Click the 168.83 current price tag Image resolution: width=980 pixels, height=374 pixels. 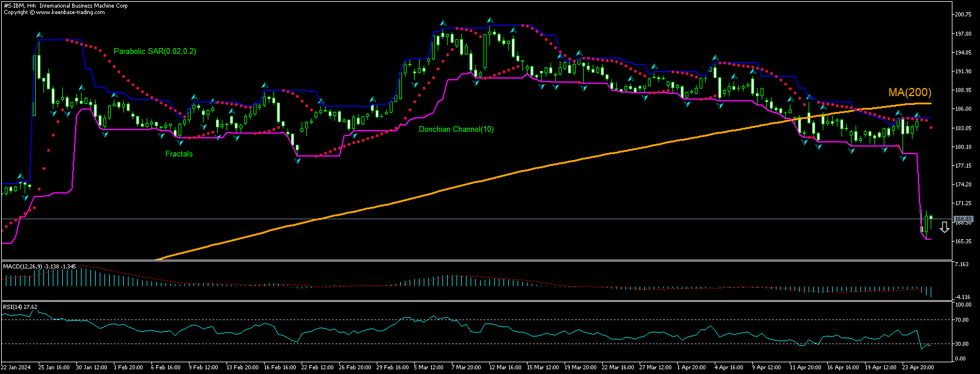[x=963, y=219]
